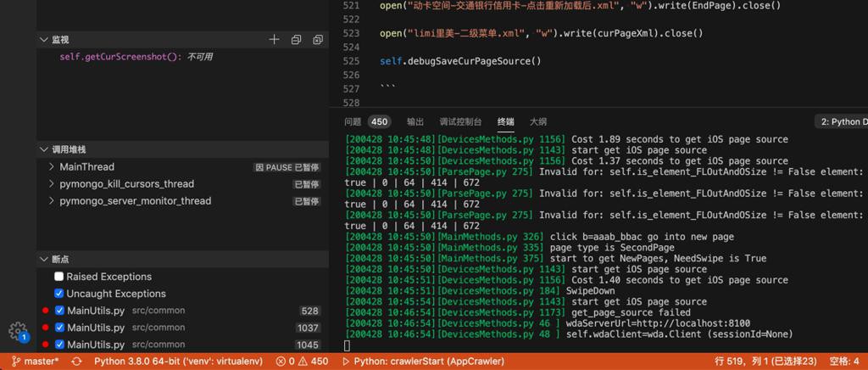Click the red breakpoint dot for line 1037
The width and height of the screenshot is (868, 370).
46,328
